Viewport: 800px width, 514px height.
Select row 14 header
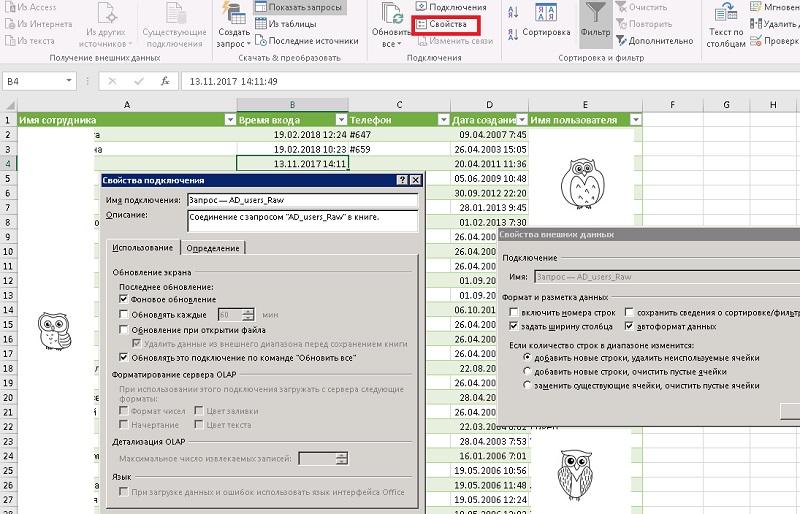(8, 310)
